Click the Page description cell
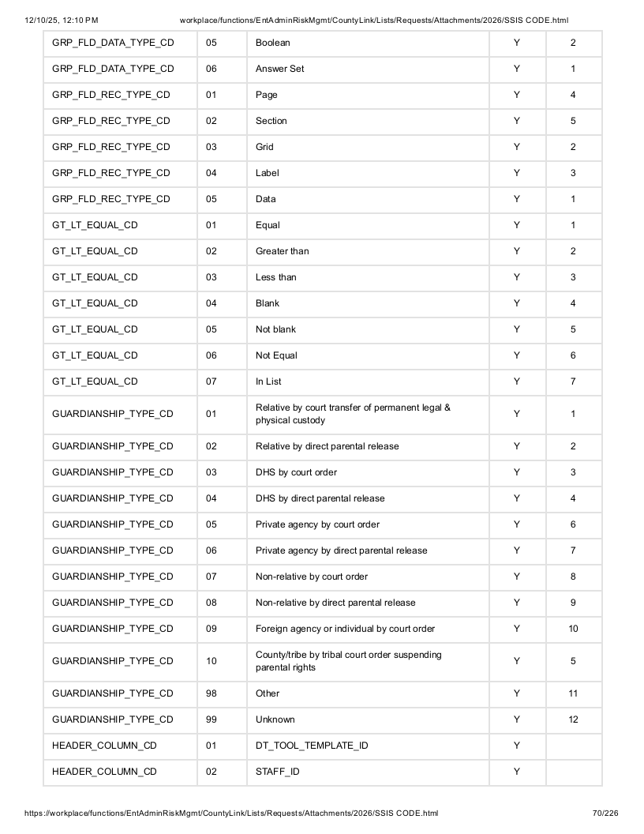This screenshot has height=834, width=644. 368,95
